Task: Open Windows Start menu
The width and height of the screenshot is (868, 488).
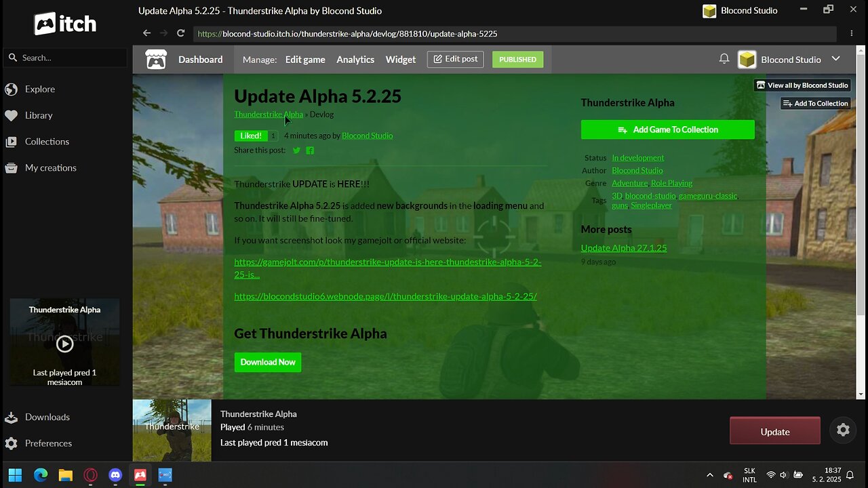Action: pos(15,475)
